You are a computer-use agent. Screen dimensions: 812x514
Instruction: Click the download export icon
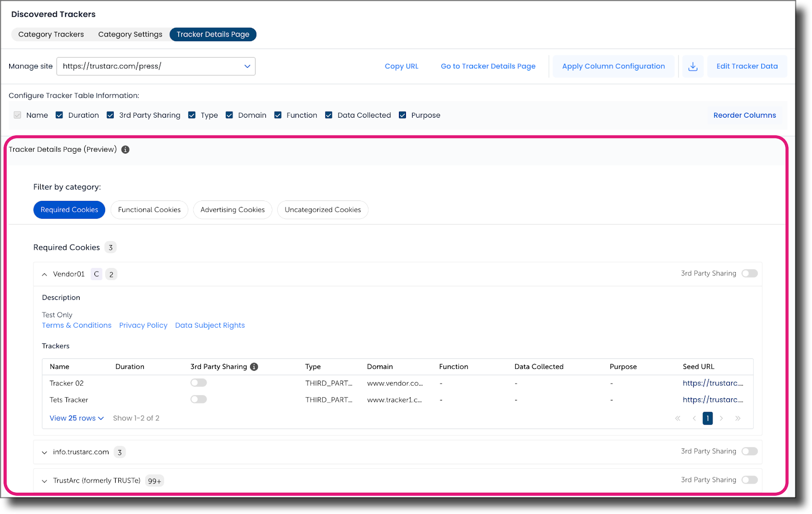(693, 66)
